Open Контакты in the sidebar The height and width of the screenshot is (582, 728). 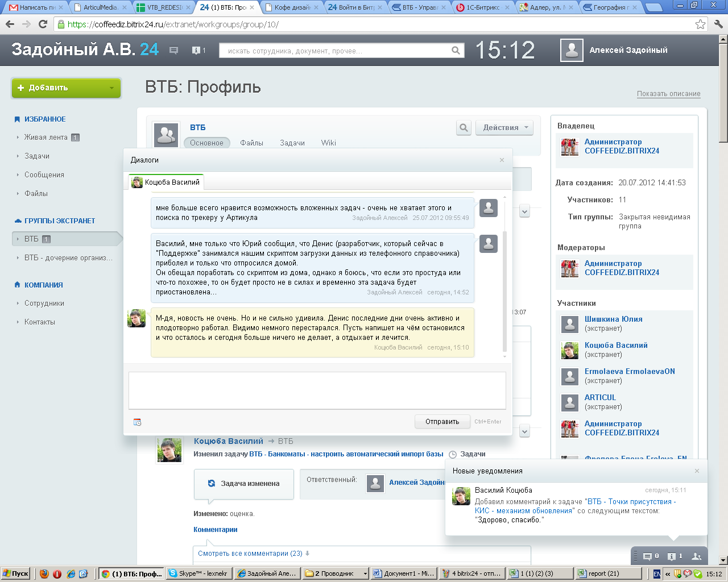[x=40, y=322]
